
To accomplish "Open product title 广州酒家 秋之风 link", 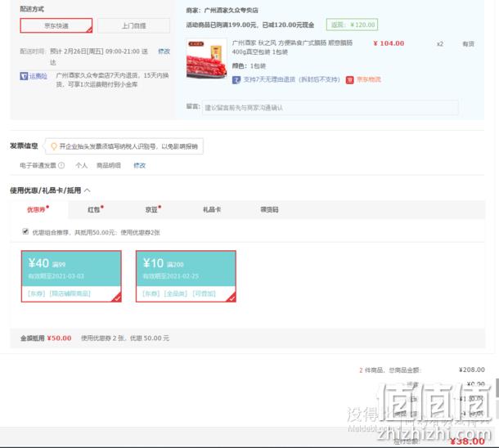I will click(292, 47).
